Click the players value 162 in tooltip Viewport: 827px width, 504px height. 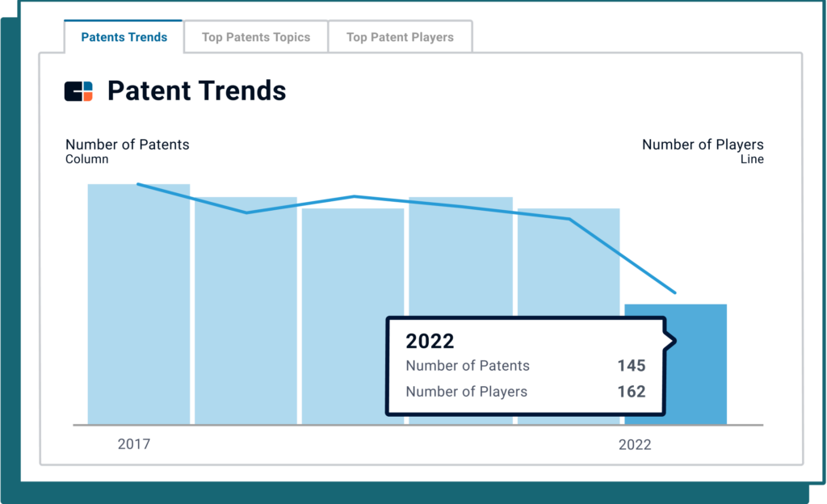[631, 392]
